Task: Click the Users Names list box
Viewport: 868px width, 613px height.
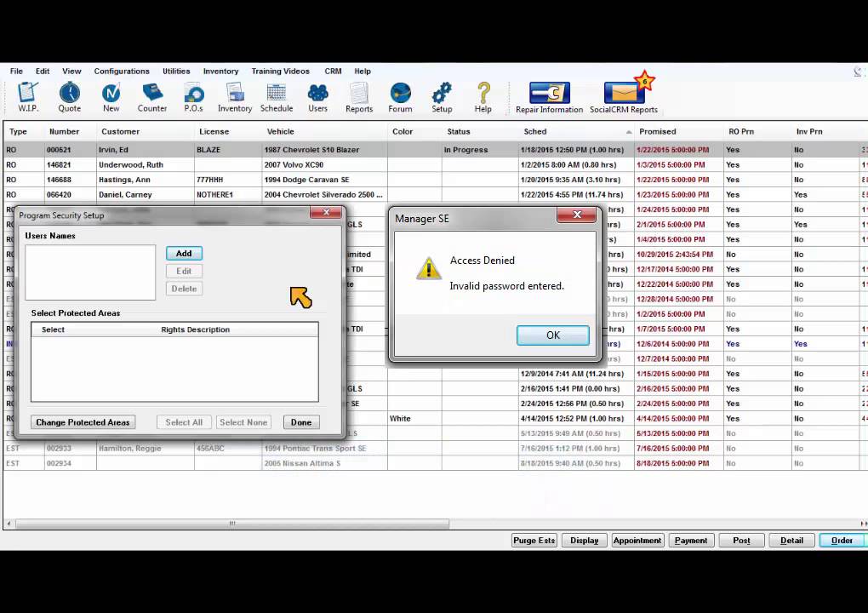Action: click(x=90, y=272)
